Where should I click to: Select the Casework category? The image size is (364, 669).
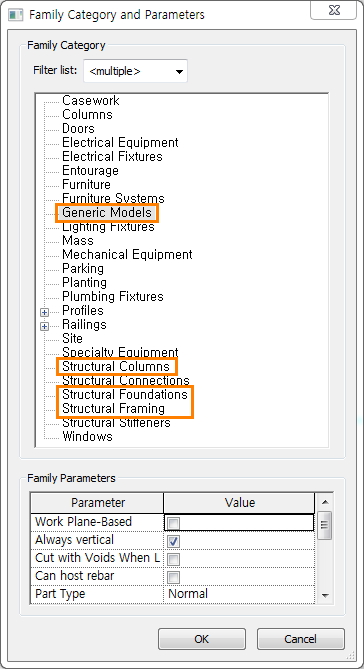click(x=90, y=101)
